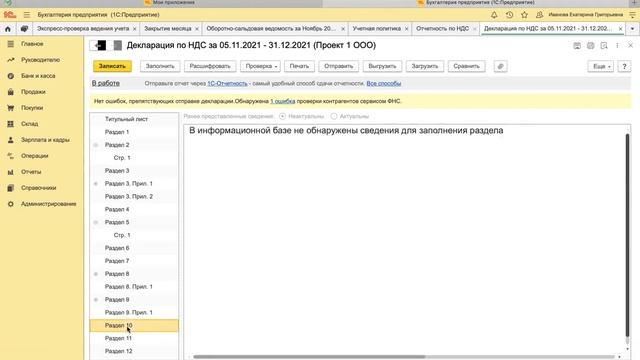Open the vertical dots more-options icon
This screenshot has width=640, height=360.
[x=617, y=46]
